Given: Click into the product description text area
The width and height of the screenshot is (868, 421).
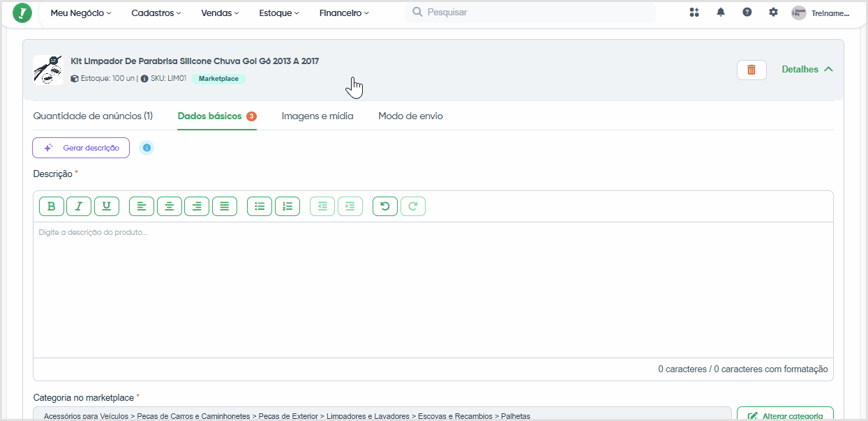Looking at the screenshot, I should point(433,290).
